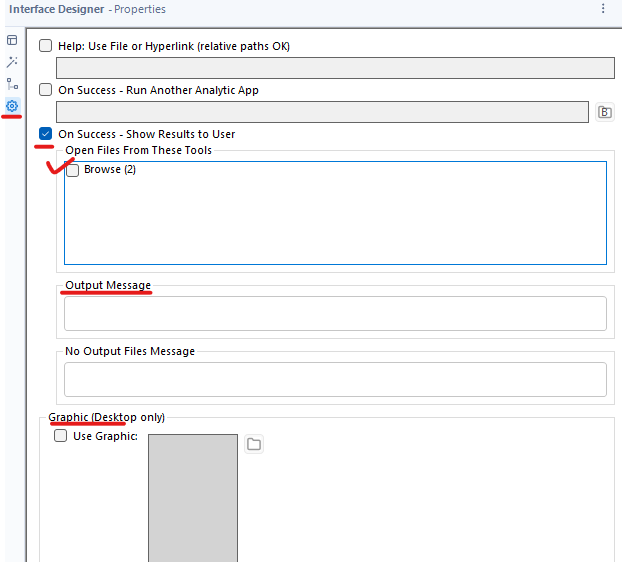Click the Interface Designer title text
The height and width of the screenshot is (562, 622).
56,9
